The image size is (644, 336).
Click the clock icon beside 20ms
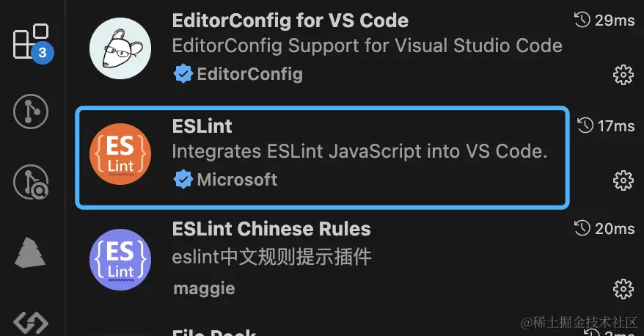click(583, 228)
